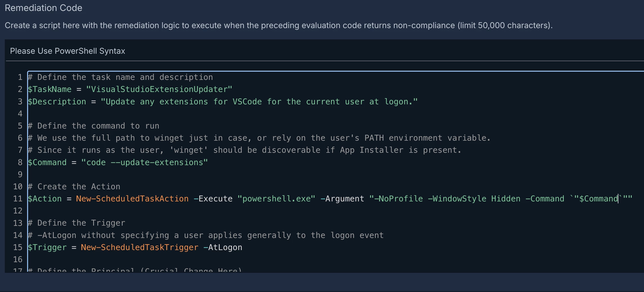Click the "VisualStudioExtensionUpdater" string value
644x292 pixels.
159,89
